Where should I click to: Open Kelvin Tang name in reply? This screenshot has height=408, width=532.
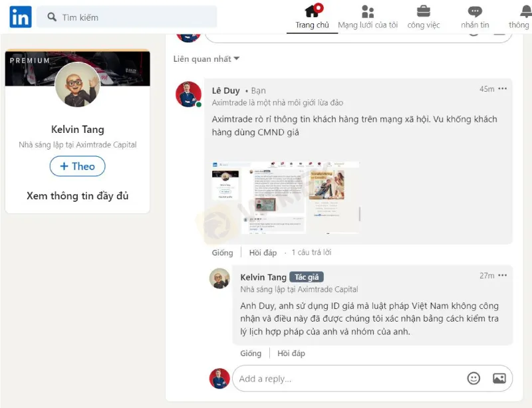point(263,277)
